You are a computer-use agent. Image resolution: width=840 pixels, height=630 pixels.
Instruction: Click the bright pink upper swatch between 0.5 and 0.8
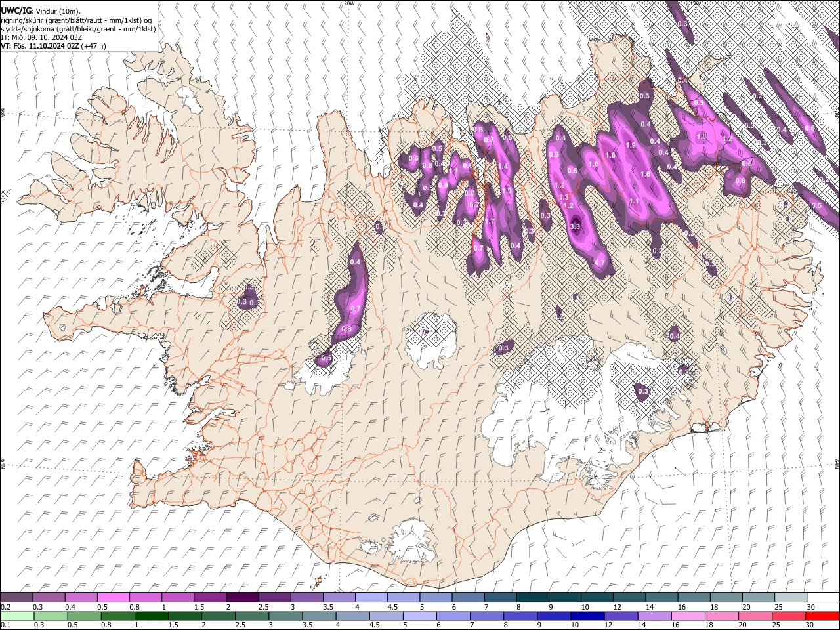[x=113, y=597]
